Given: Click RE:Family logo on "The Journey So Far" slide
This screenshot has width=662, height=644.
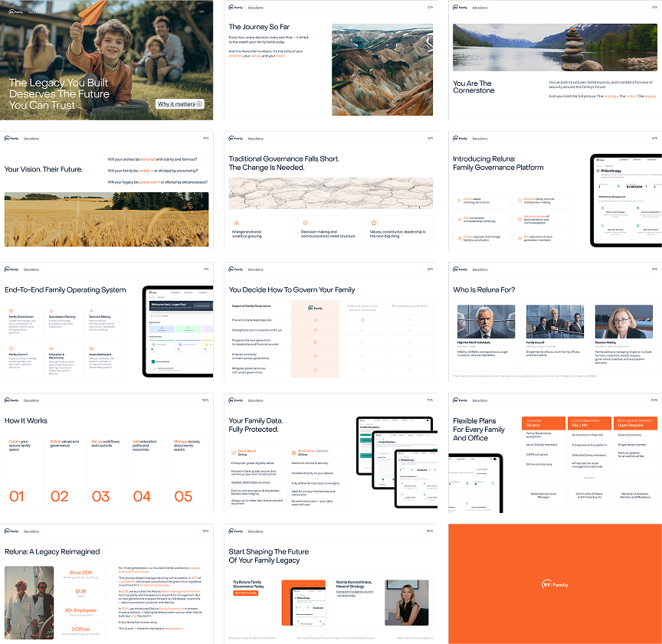Looking at the screenshot, I should 235,8.
